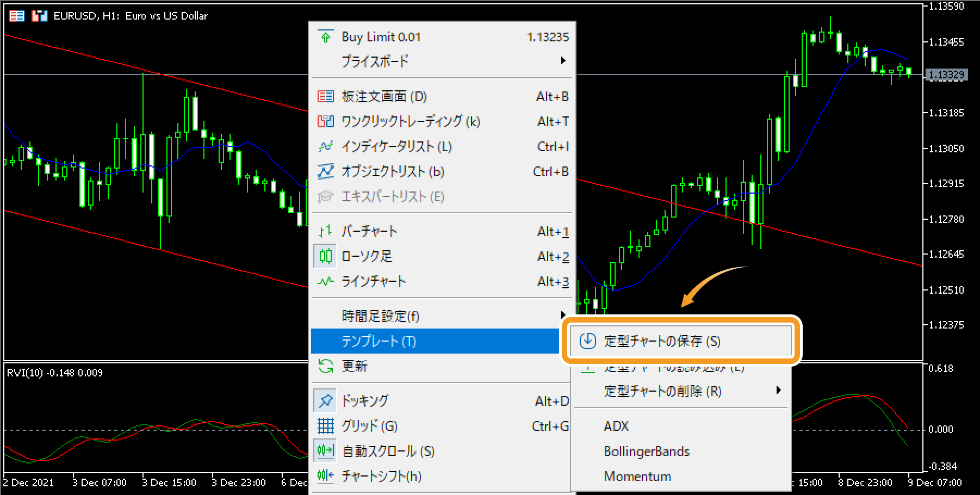Toggle the グリッド (G) option
The width and height of the screenshot is (980, 495).
(x=442, y=426)
